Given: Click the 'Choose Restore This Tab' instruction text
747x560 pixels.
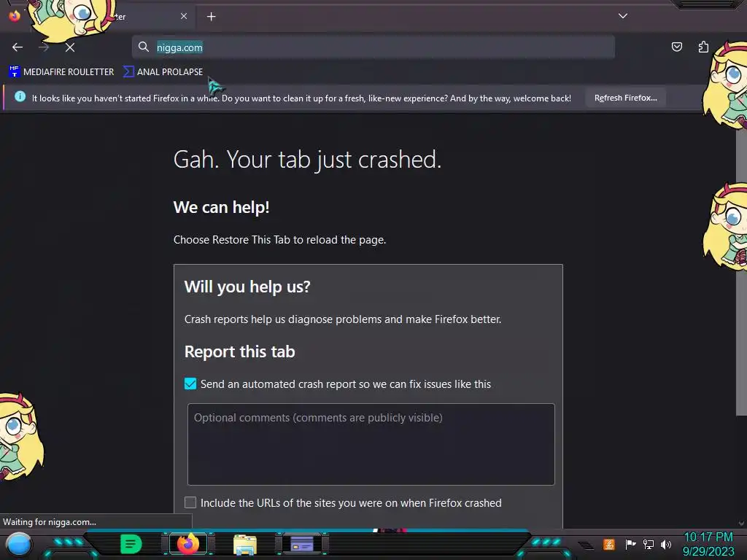Looking at the screenshot, I should tap(279, 239).
